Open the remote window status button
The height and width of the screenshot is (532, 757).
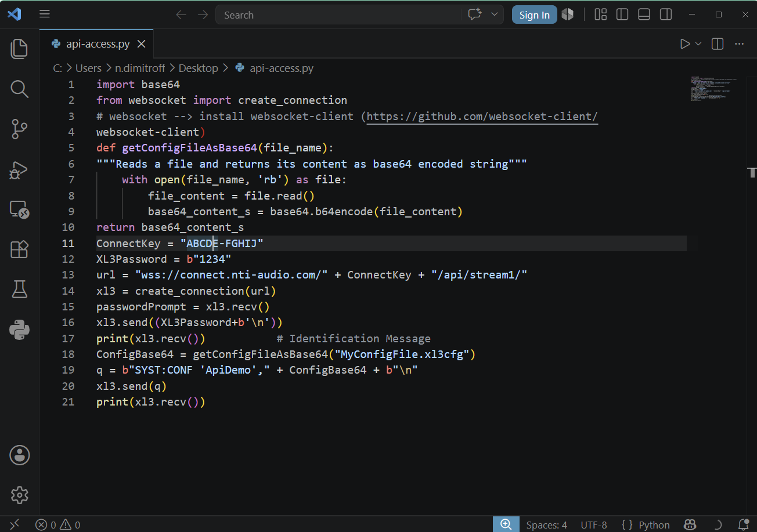click(x=14, y=524)
